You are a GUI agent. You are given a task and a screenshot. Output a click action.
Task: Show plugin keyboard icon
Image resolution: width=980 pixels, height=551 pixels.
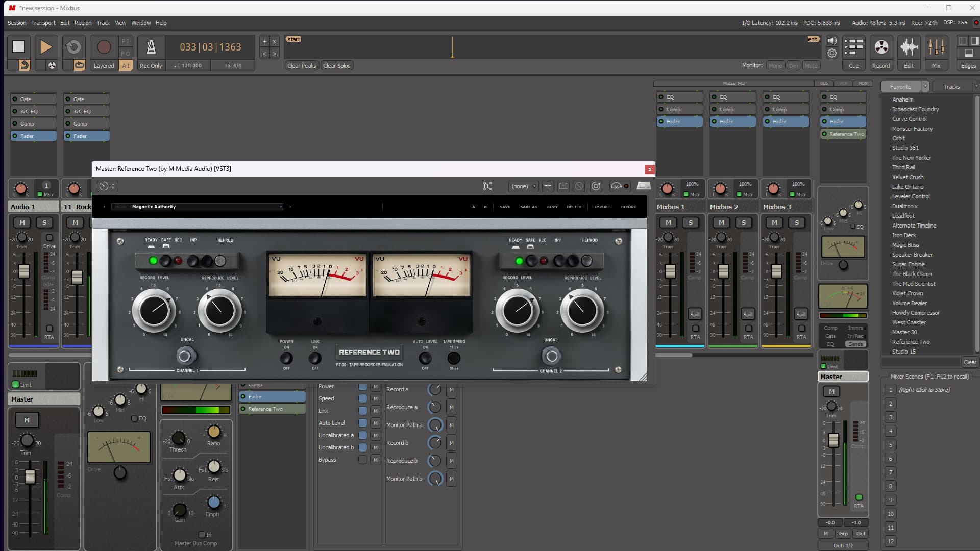click(x=644, y=186)
